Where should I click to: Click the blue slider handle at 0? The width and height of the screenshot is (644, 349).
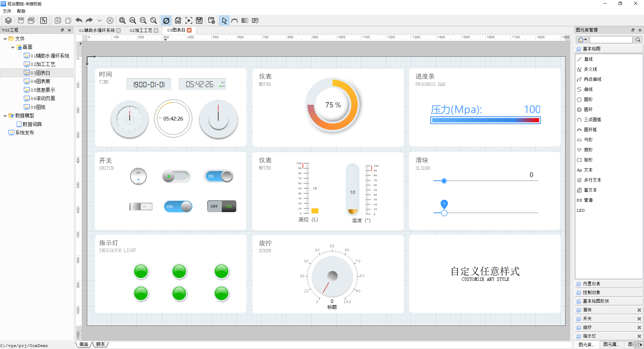click(444, 181)
